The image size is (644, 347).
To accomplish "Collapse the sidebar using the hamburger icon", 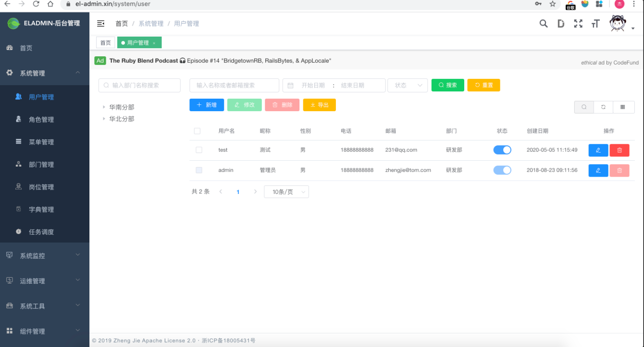I will [x=100, y=23].
